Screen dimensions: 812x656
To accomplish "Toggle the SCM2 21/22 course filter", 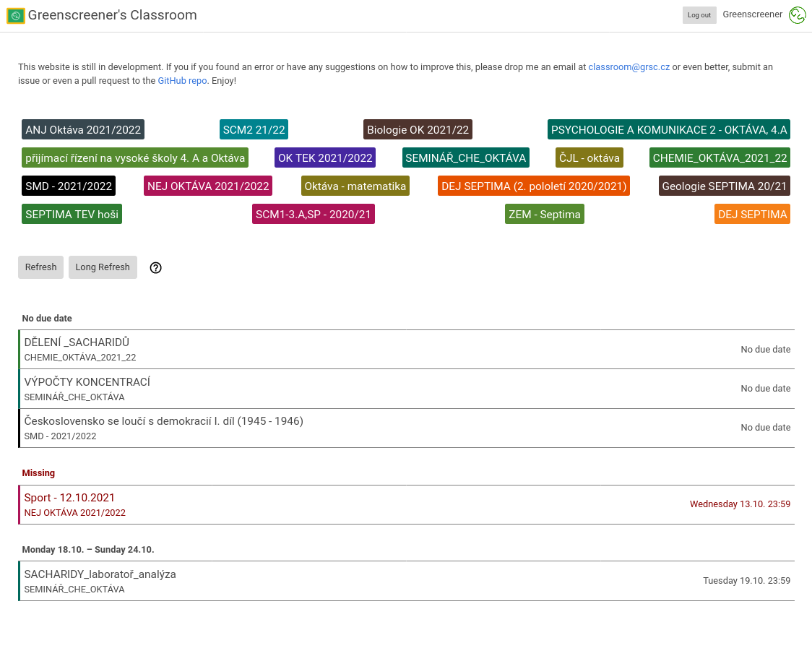I will coord(254,129).
